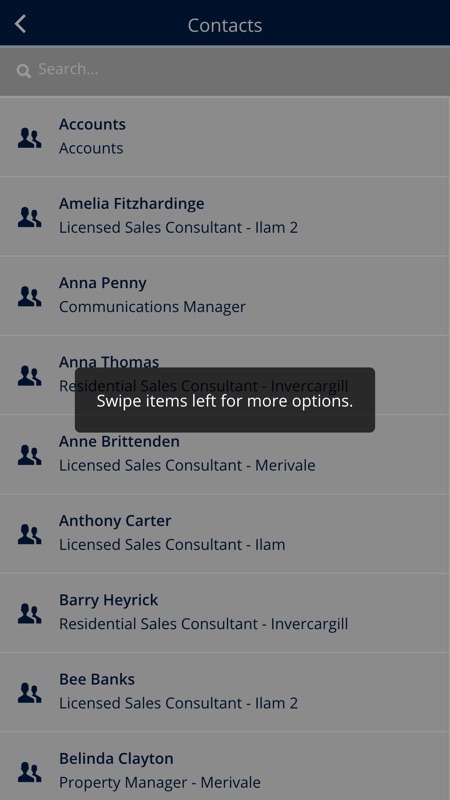Screen dimensions: 450x800
Task: Focus the Search contacts field
Action: (225, 70)
